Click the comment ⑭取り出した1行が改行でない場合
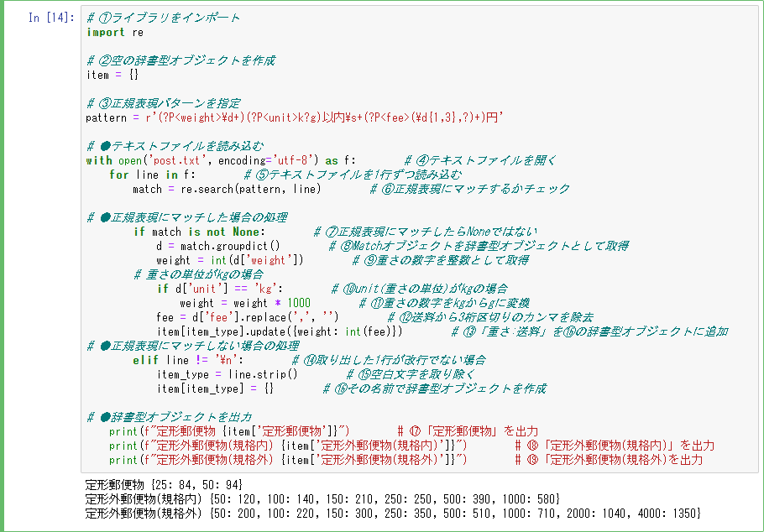 (x=389, y=361)
